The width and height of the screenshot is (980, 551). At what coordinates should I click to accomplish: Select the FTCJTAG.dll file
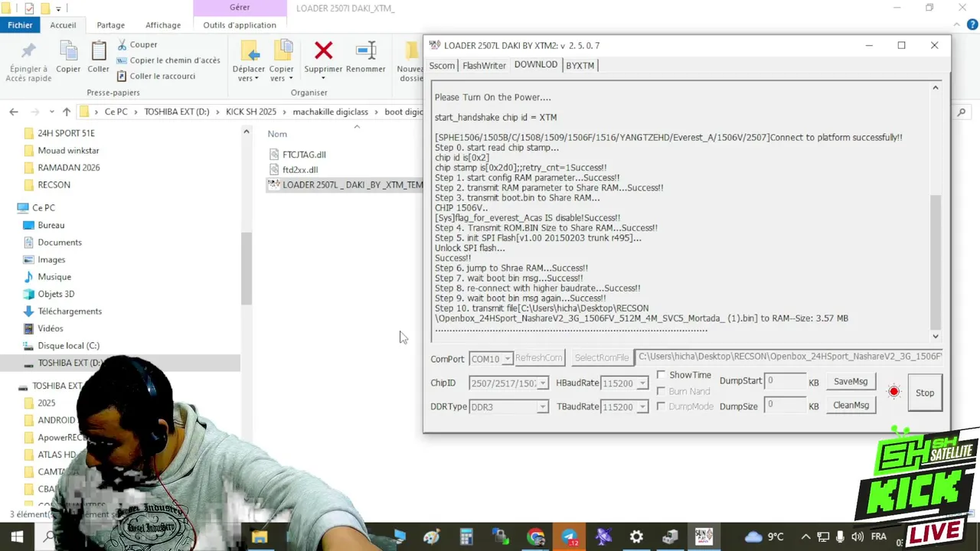tap(304, 155)
